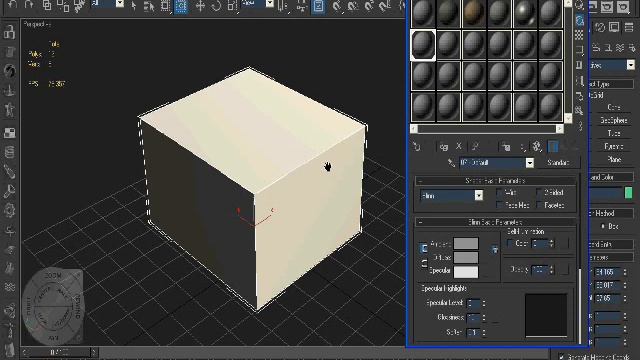Enable the Face Map checkbox
Screen dimensions: 640x360
(x=500, y=204)
